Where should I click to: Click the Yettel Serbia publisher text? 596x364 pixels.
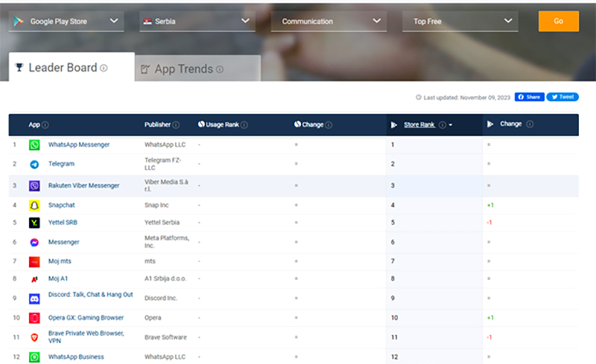[x=162, y=223]
